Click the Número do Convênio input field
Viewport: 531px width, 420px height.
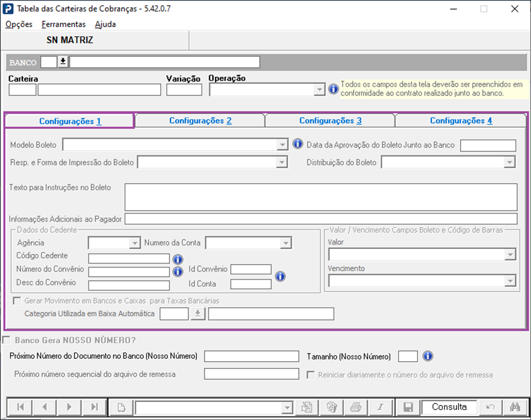click(128, 272)
